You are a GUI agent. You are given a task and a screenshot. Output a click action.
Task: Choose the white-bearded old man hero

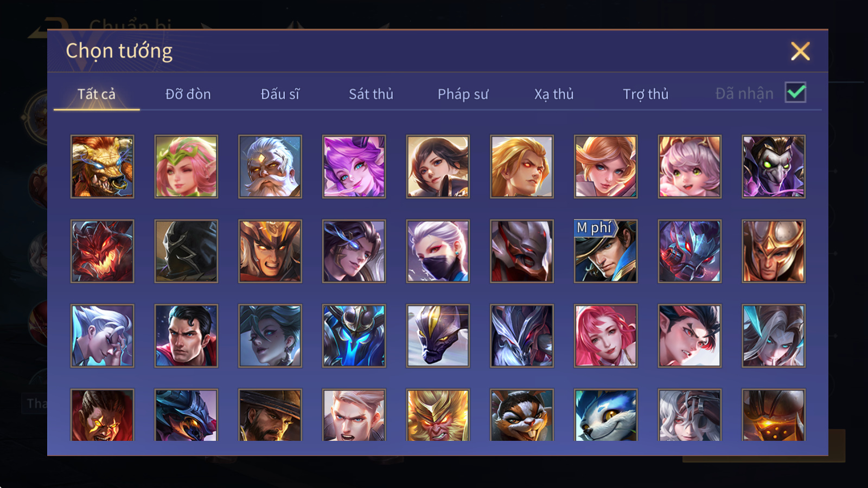(x=270, y=166)
